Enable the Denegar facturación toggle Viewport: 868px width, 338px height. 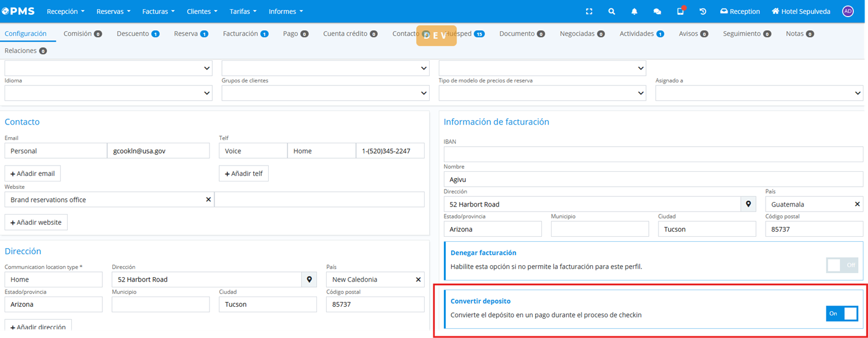pos(842,265)
